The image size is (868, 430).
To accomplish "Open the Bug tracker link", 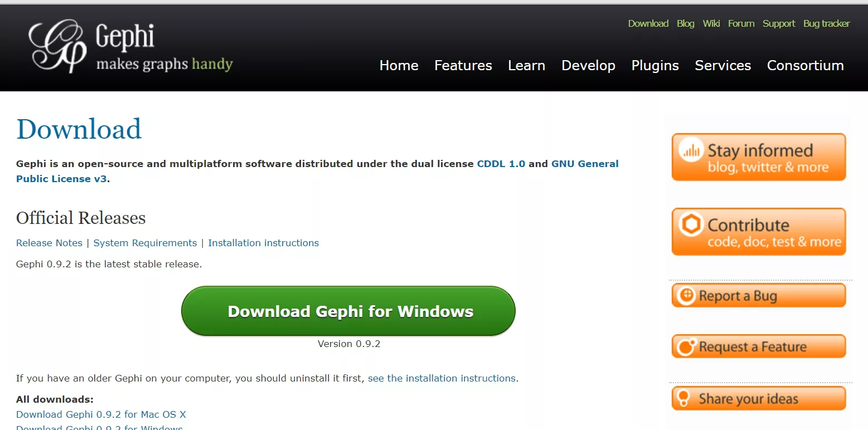I will 827,23.
